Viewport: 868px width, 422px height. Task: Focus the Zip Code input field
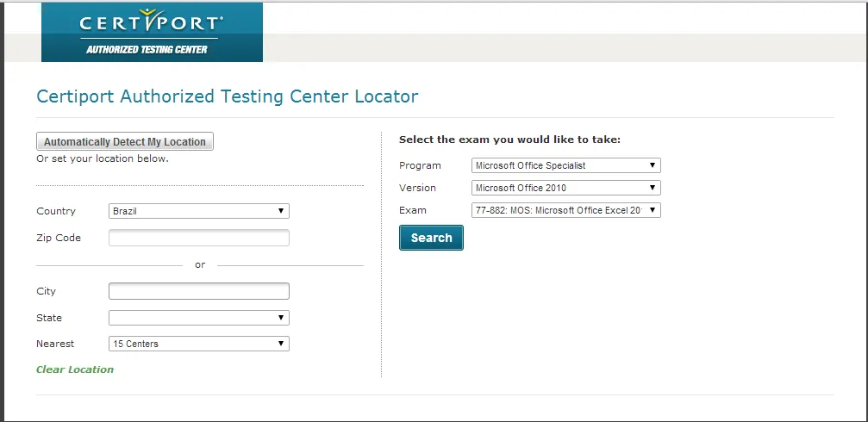point(199,238)
